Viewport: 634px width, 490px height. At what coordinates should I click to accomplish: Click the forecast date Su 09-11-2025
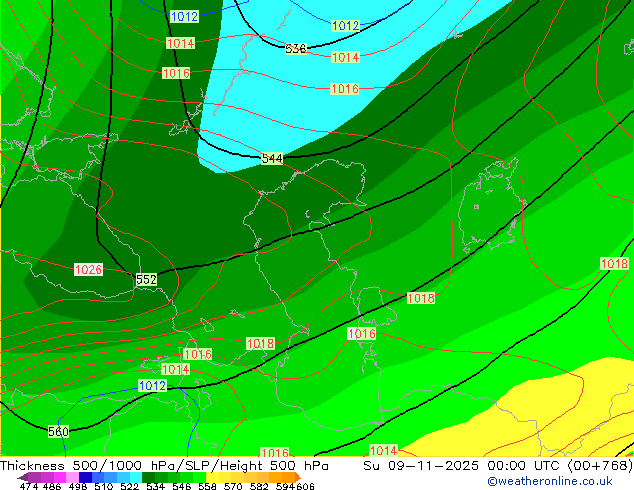pyautogui.click(x=421, y=466)
